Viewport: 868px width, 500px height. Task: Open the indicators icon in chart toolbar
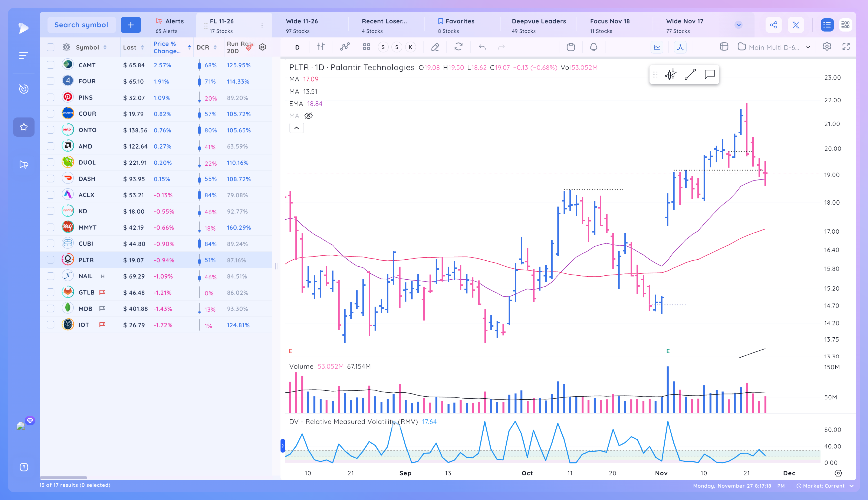(x=345, y=47)
